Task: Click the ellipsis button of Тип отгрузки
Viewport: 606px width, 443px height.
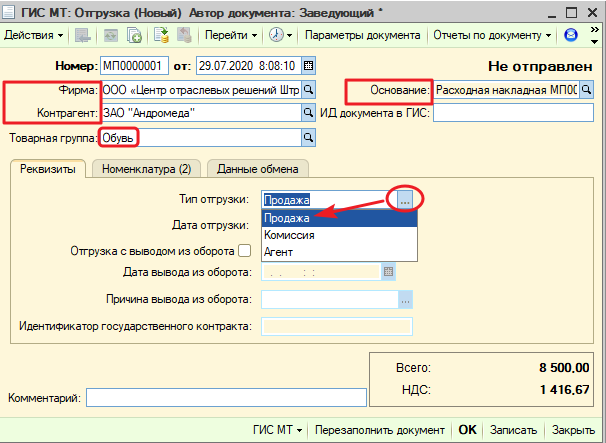Action: click(405, 200)
